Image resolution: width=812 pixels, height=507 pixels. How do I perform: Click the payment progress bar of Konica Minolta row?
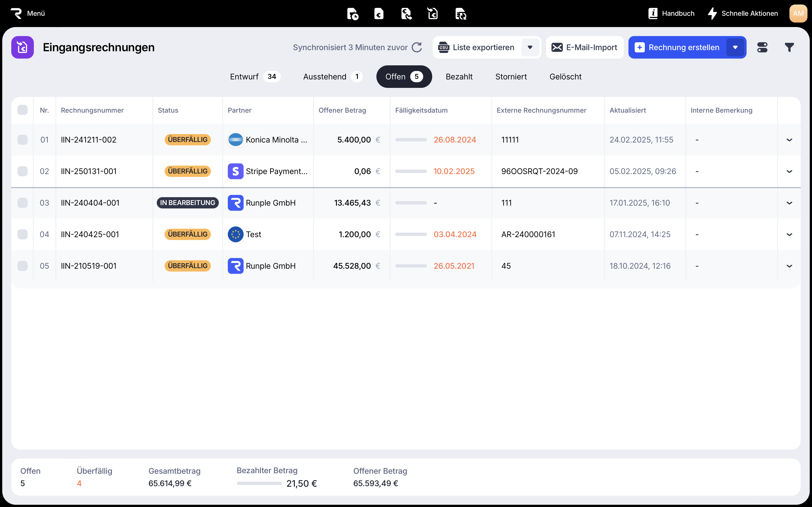411,139
